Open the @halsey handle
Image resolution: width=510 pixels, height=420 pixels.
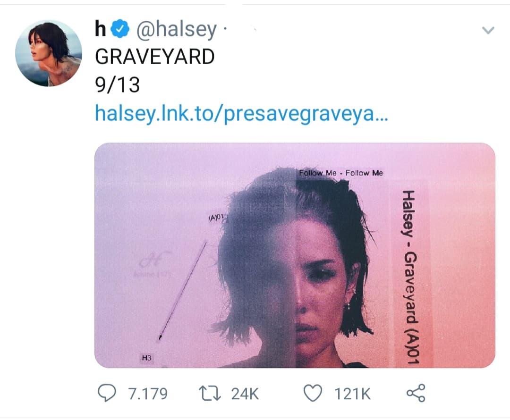(177, 29)
